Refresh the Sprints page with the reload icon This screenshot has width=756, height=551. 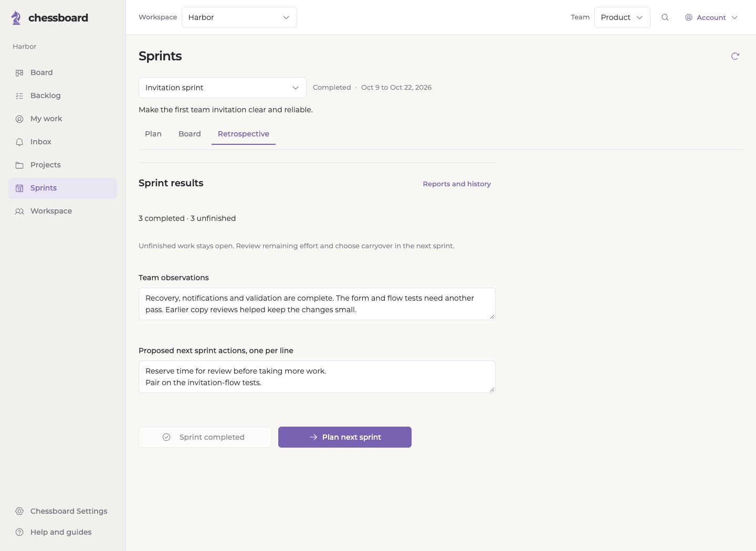tap(735, 56)
